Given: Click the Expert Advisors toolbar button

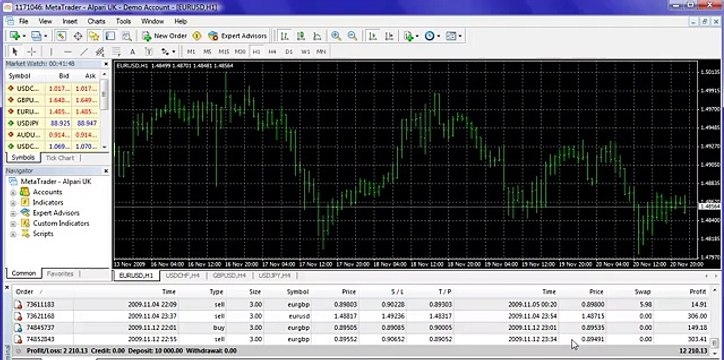Looking at the screenshot, I should (238, 36).
